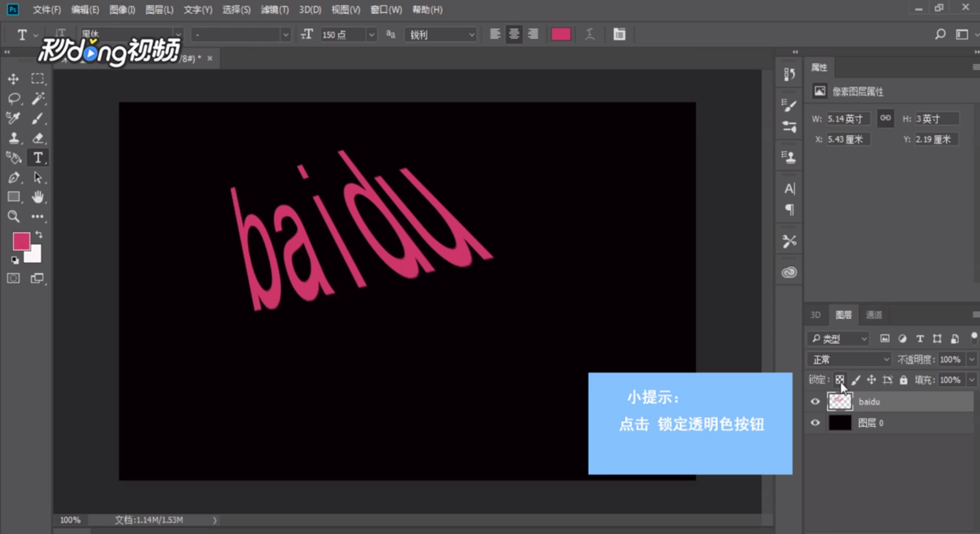Screen dimensions: 980x534
Task: Lock image pixels
Action: point(856,379)
